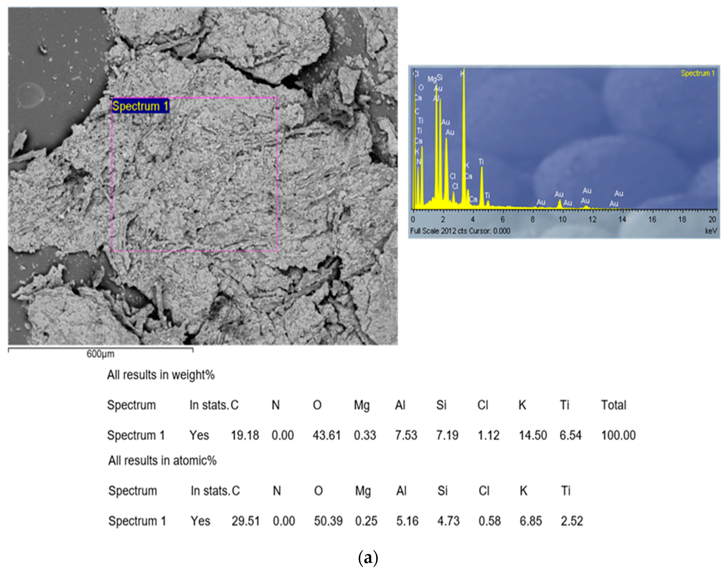Image resolution: width=728 pixels, height=572 pixels.
Task: Click the Au peak near 10 keV
Action: (559, 203)
